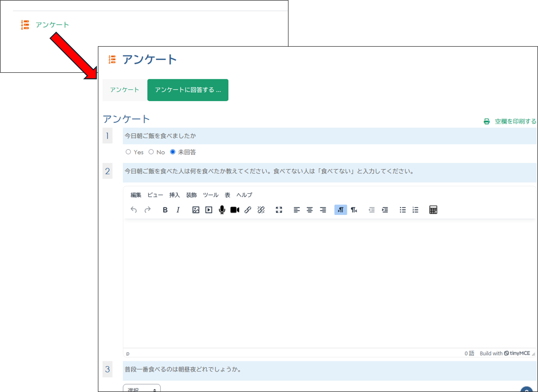Select the Insert image icon
The width and height of the screenshot is (538, 392).
(x=195, y=210)
